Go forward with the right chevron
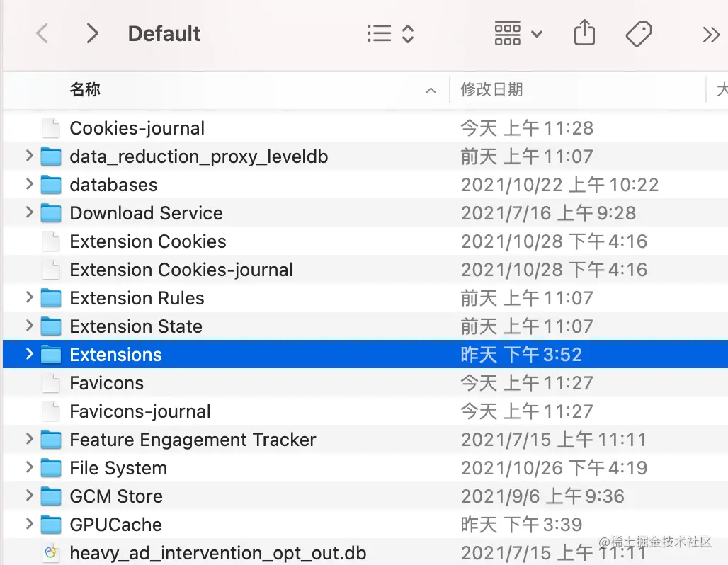This screenshot has width=728, height=565. 92,34
